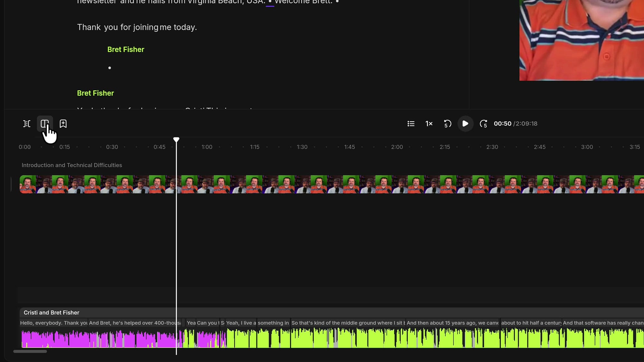Screen dimensions: 644x362
Task: Toggle the split view layout icon
Action: pos(45,124)
